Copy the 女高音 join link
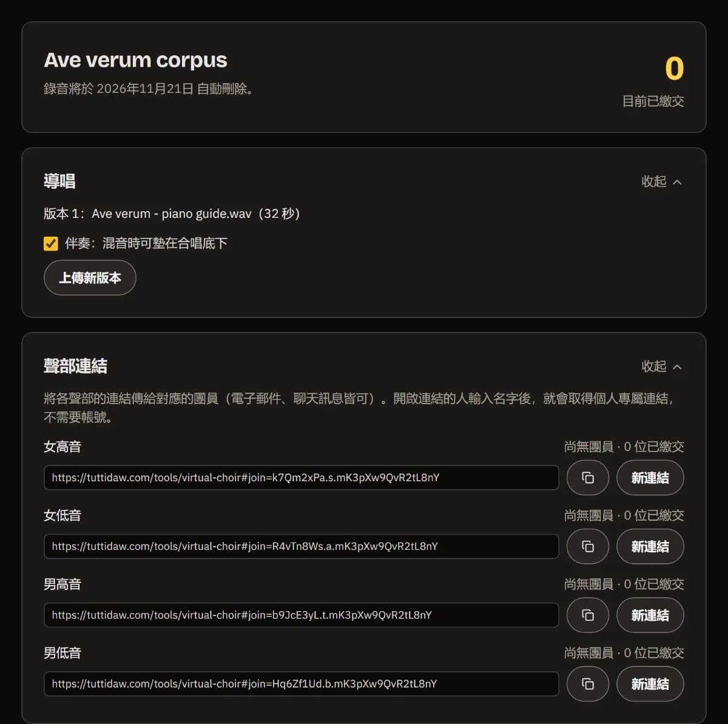The width and height of the screenshot is (728, 724). click(x=587, y=478)
